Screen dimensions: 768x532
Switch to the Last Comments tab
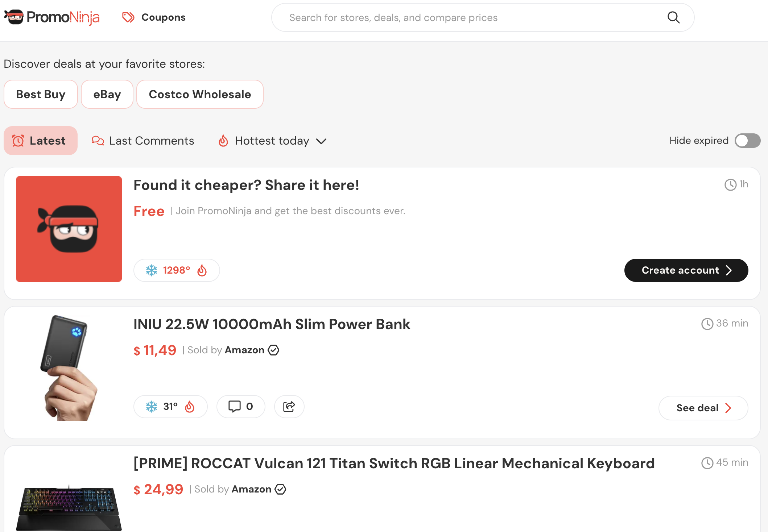143,141
